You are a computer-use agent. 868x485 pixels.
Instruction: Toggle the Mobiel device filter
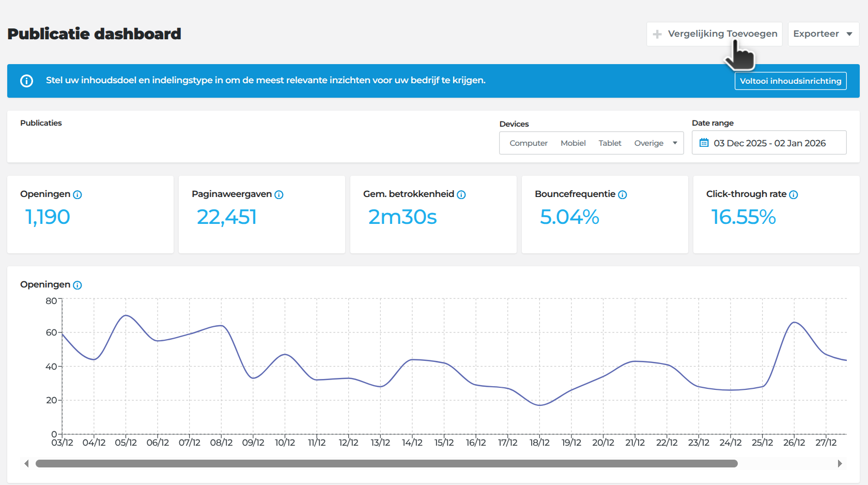click(573, 143)
